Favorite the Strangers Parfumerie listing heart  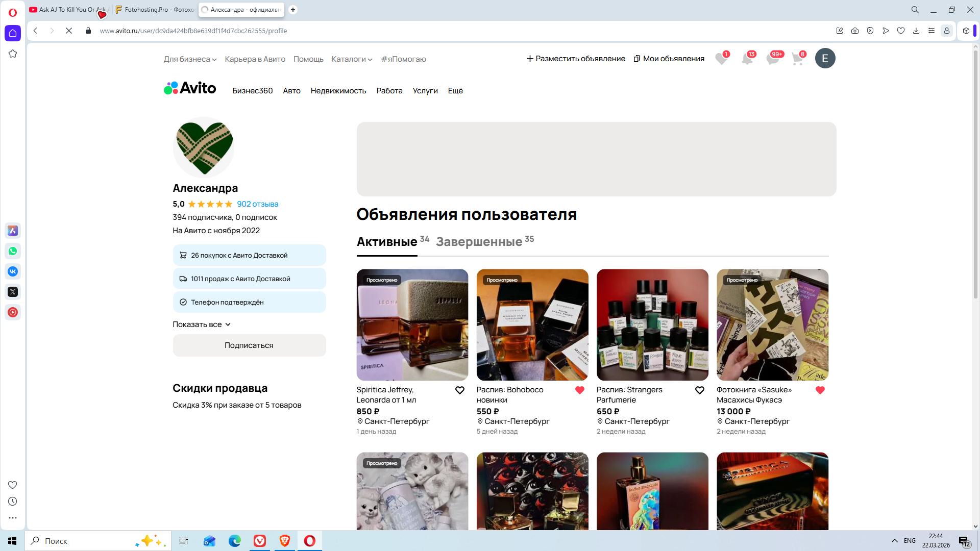point(699,390)
